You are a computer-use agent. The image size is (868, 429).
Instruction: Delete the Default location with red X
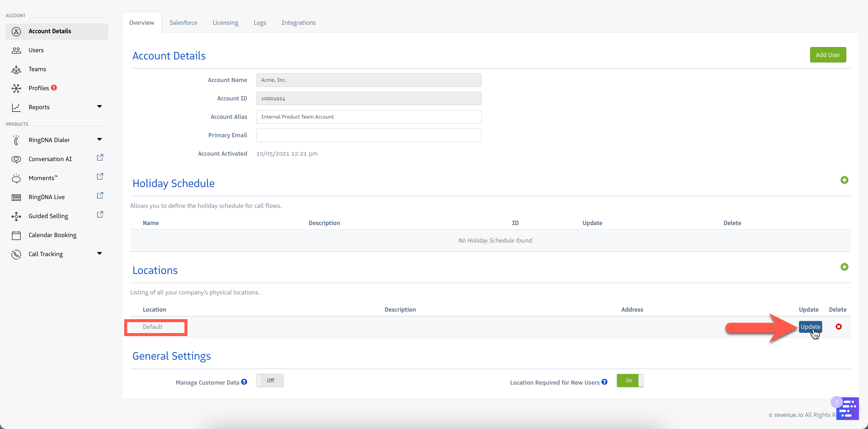[839, 326]
